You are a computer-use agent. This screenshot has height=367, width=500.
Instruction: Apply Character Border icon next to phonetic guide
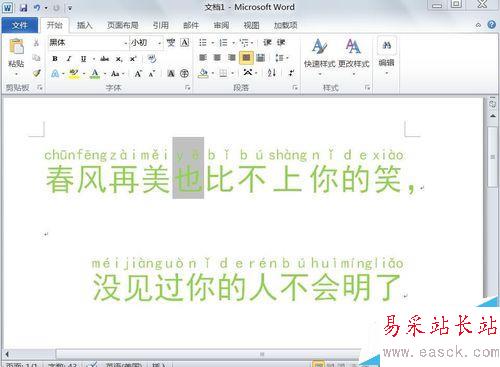tap(185, 43)
